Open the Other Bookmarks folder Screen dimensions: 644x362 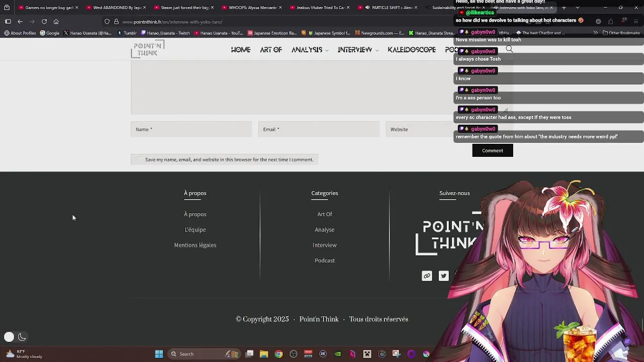(x=621, y=33)
